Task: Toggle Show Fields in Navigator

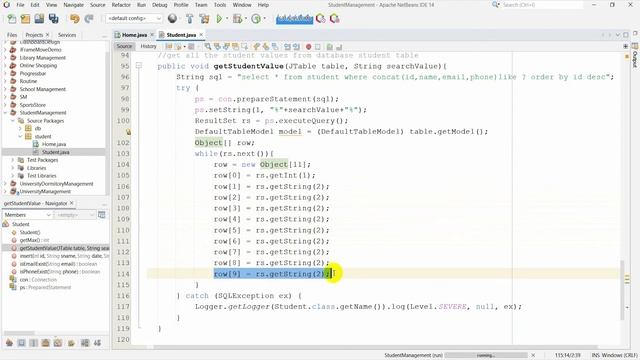Action: [21, 343]
